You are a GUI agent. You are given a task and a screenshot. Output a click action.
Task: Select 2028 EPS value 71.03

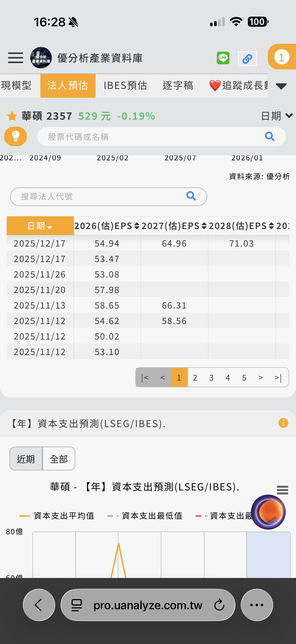coord(242,243)
